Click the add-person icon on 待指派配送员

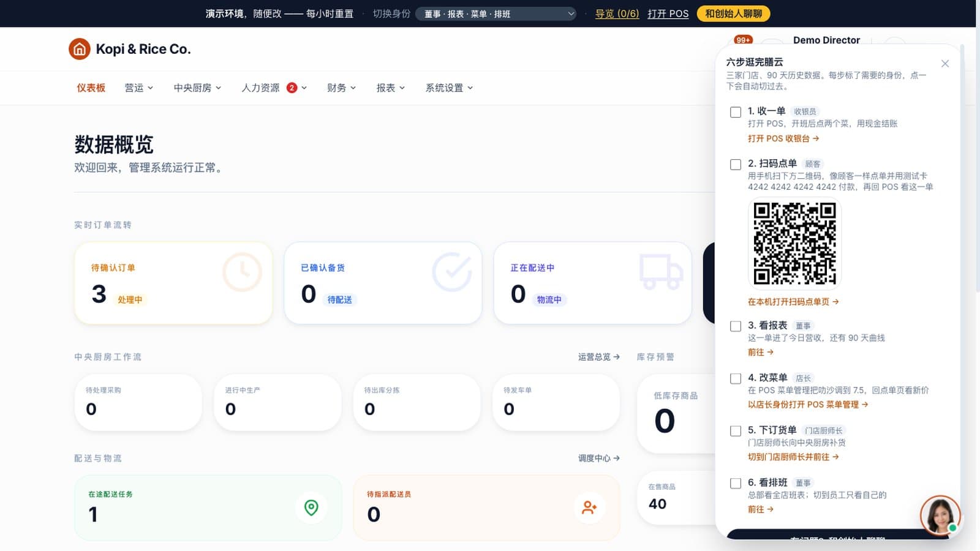click(x=589, y=508)
